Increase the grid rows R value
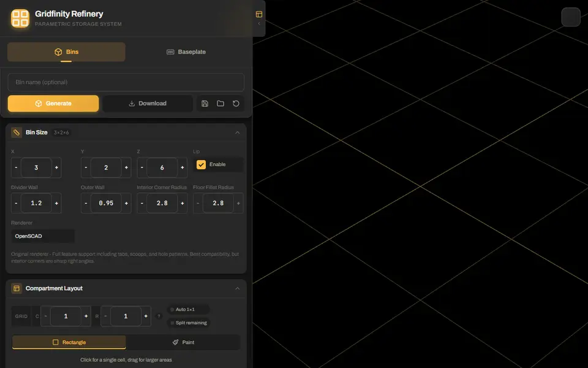 coord(146,316)
